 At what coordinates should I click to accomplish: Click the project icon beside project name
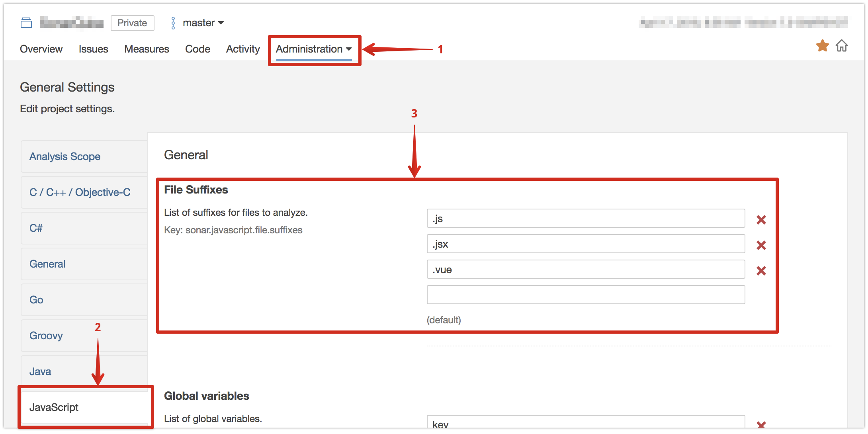26,23
